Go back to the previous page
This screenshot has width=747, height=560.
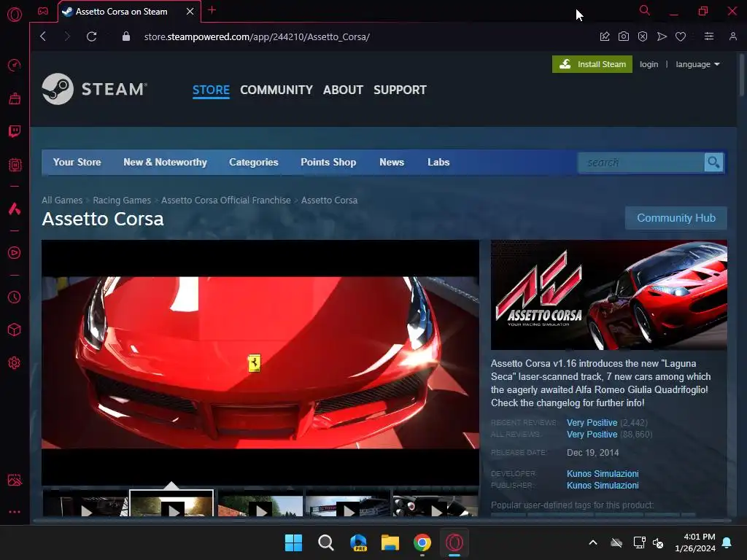tap(43, 36)
